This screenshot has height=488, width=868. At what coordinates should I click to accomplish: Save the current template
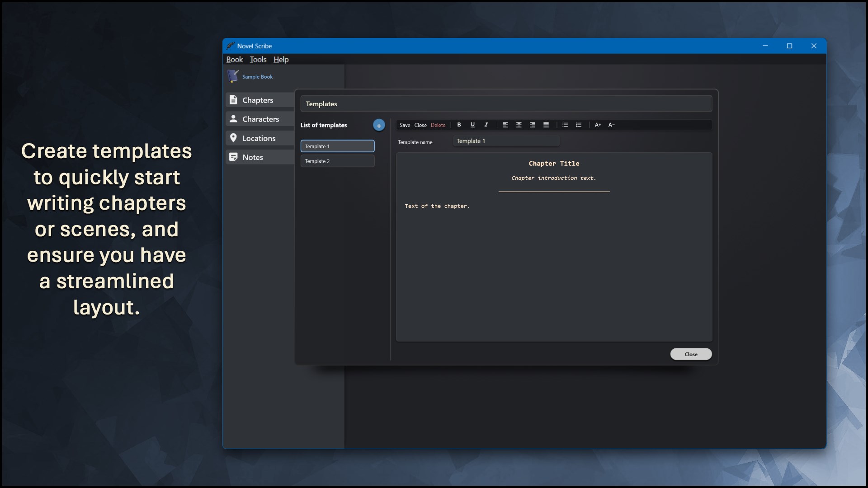point(405,125)
